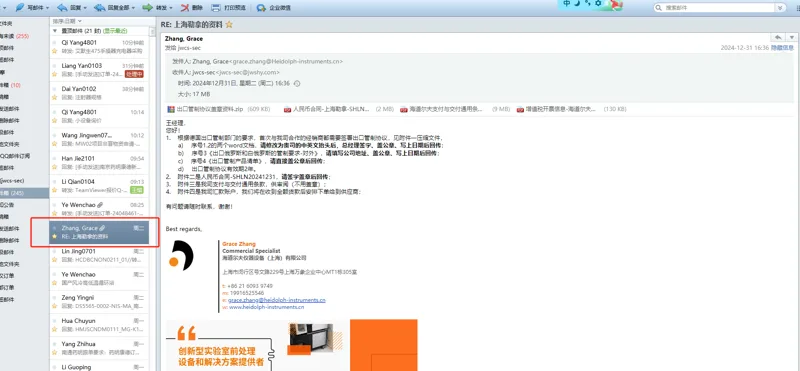Toggle the star beside the email subject

[229, 24]
